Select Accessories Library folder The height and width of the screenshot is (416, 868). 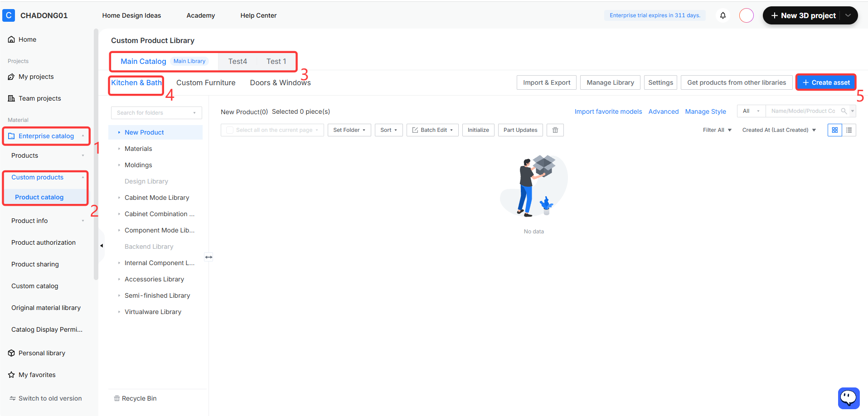[155, 279]
